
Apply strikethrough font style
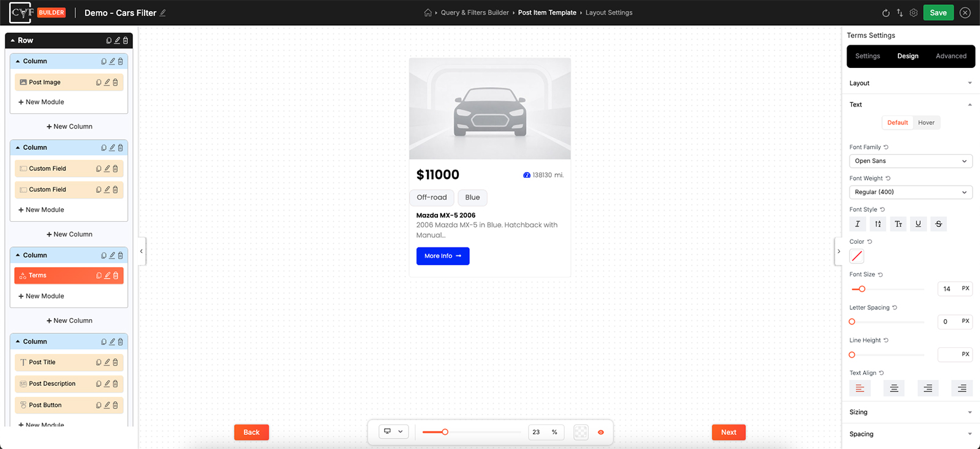pyautogui.click(x=938, y=224)
